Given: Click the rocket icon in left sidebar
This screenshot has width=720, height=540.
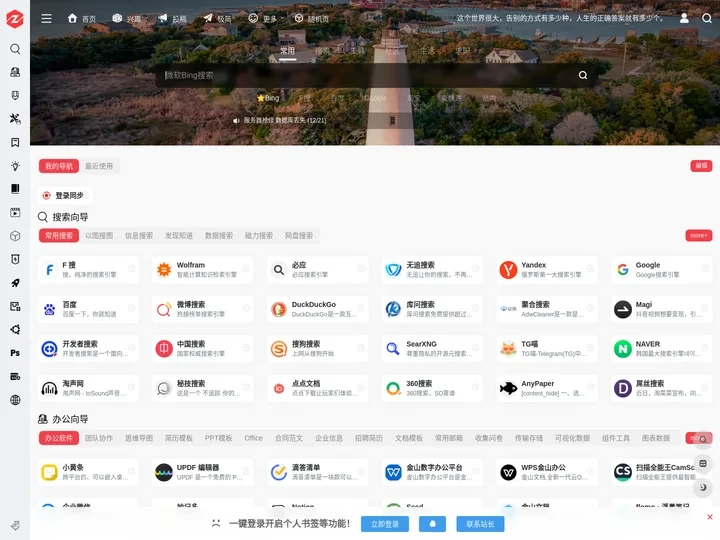Looking at the screenshot, I should (15, 283).
